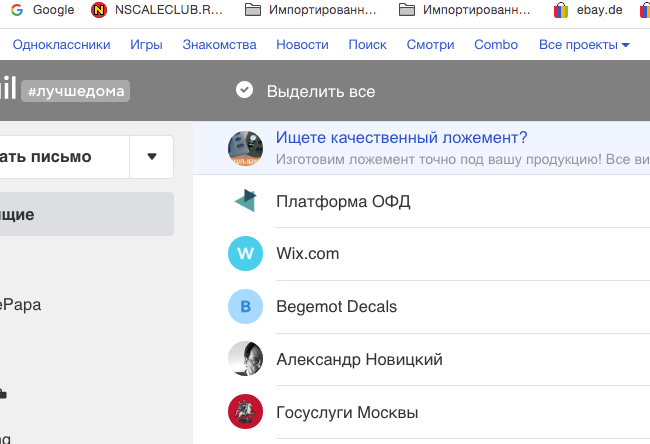Screen dimensions: 650x444
Task: Open the Combo link
Action: (x=496, y=44)
